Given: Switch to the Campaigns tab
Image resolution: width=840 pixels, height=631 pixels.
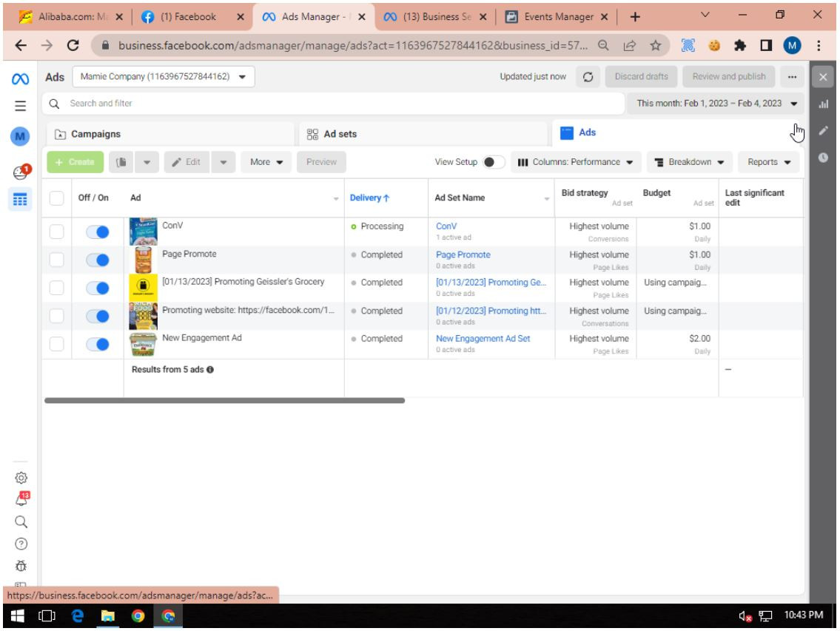Looking at the screenshot, I should coord(170,134).
